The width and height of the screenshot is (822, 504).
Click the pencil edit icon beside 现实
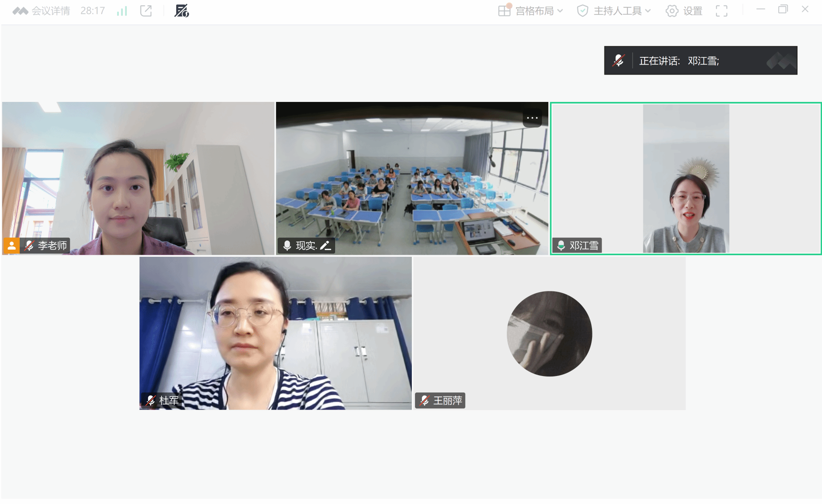click(326, 246)
